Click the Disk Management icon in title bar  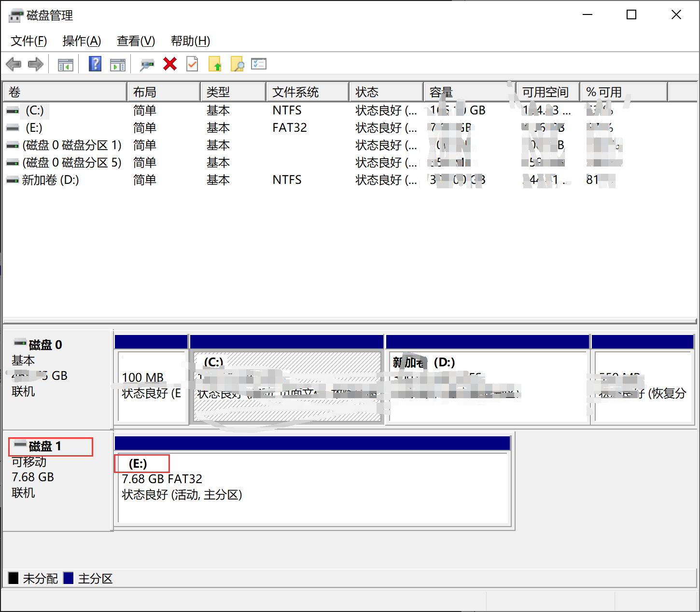(x=16, y=14)
